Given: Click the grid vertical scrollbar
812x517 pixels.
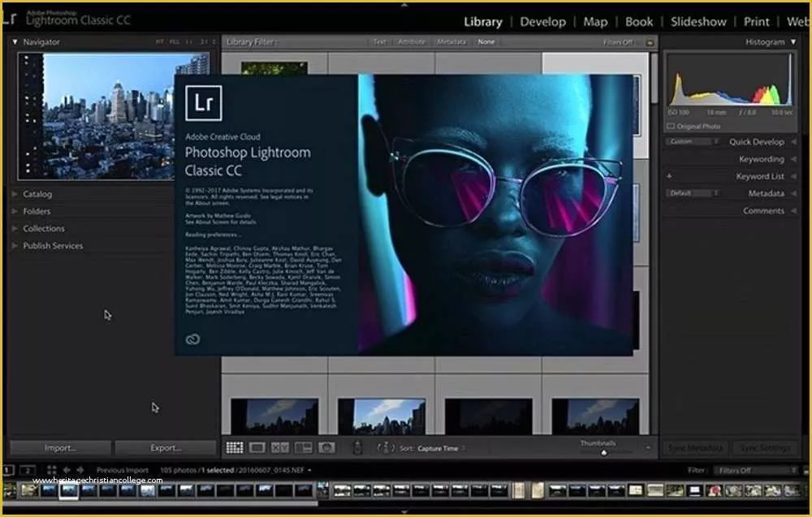Looking at the screenshot, I should pyautogui.click(x=654, y=78).
